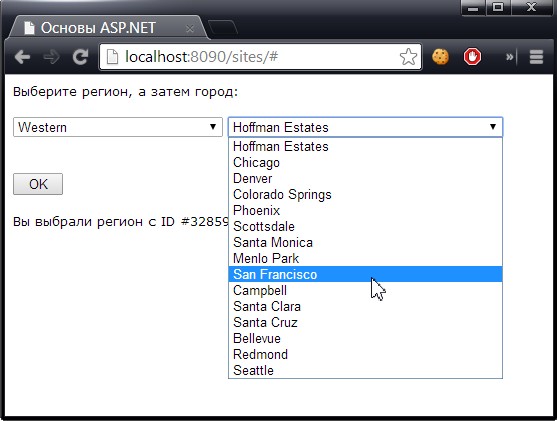Screen dimensions: 557x421
Task: Choose Chicago in the city list
Action: [365, 162]
